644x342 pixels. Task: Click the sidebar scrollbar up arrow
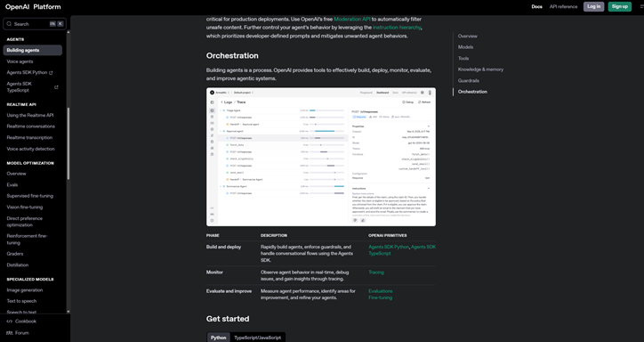[68, 32]
